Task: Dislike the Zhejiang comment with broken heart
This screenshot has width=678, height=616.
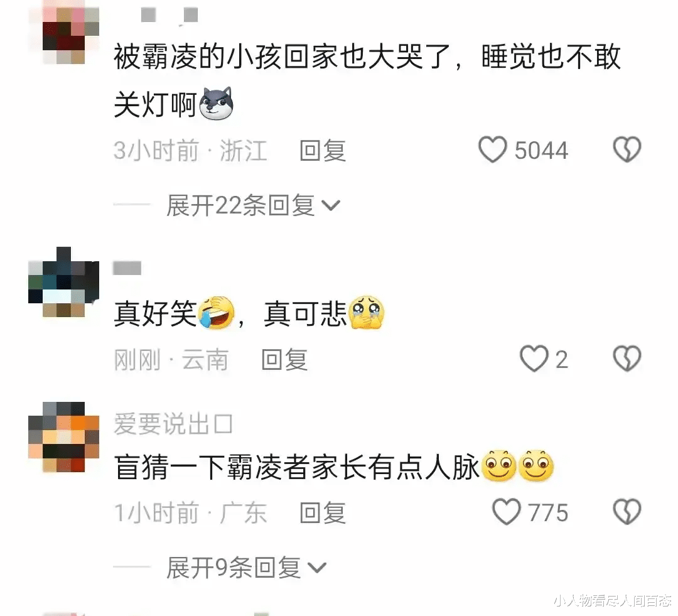Action: point(627,149)
